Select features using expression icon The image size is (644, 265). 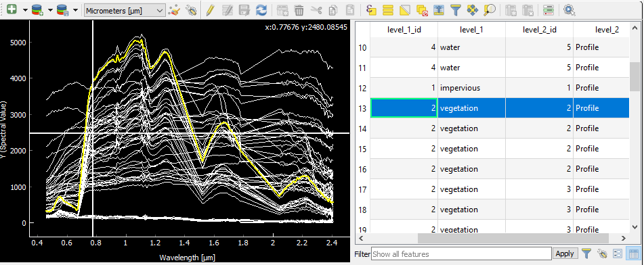[x=371, y=10]
